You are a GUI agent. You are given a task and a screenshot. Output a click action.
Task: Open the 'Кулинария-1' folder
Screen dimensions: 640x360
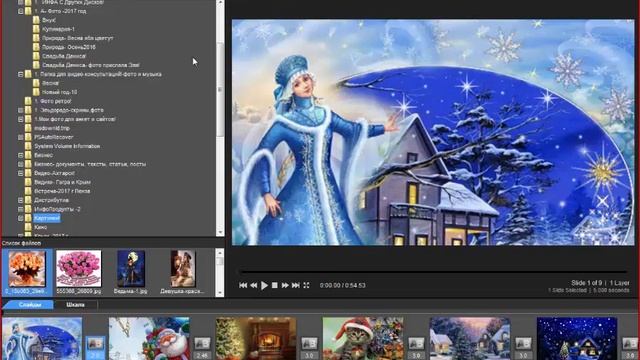click(x=58, y=29)
